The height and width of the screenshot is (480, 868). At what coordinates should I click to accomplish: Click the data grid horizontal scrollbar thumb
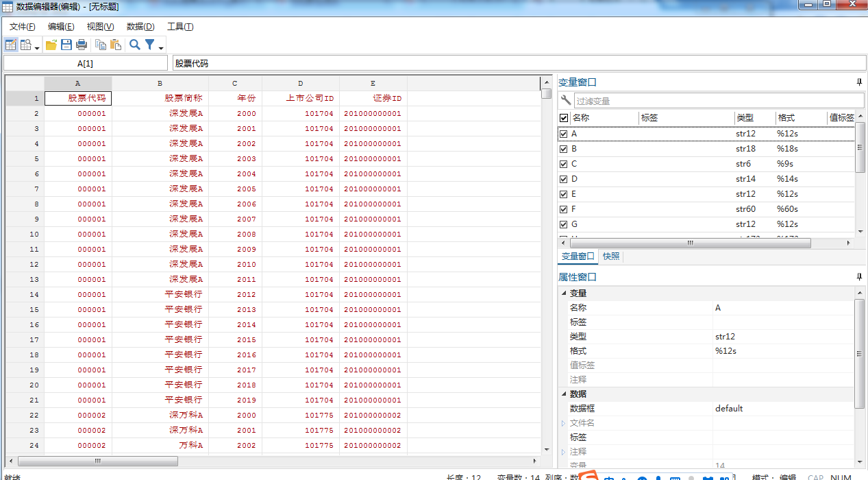click(98, 461)
